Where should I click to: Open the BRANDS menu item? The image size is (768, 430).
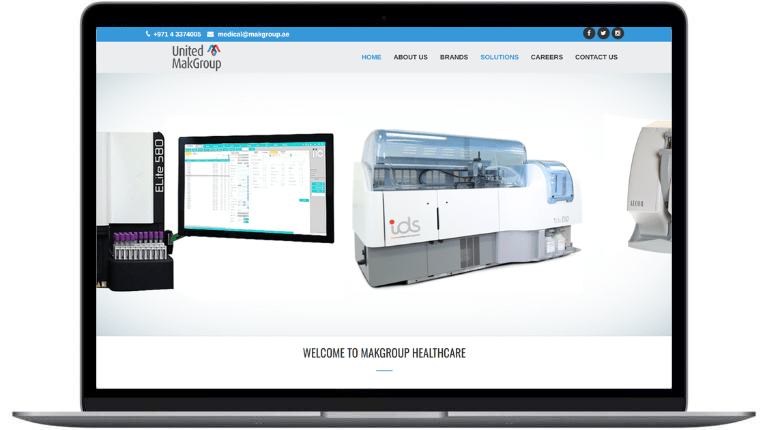454,57
